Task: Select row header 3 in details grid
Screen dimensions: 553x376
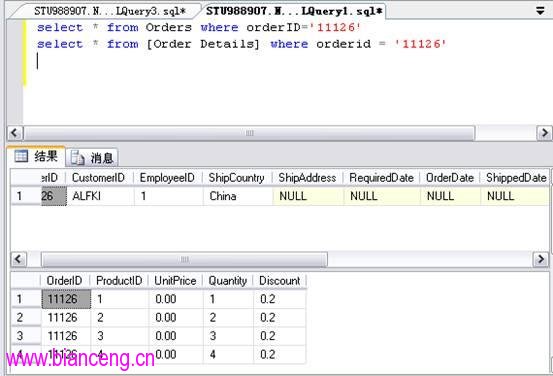Action: [x=26, y=336]
